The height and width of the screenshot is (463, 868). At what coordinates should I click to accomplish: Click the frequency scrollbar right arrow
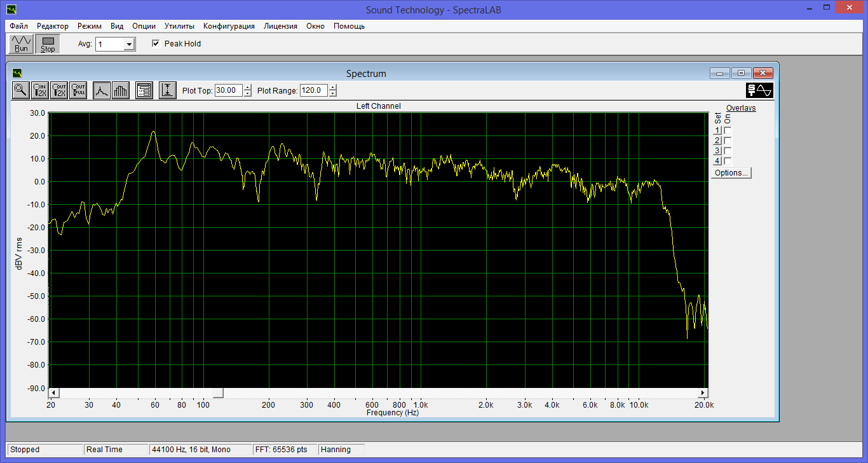[703, 393]
